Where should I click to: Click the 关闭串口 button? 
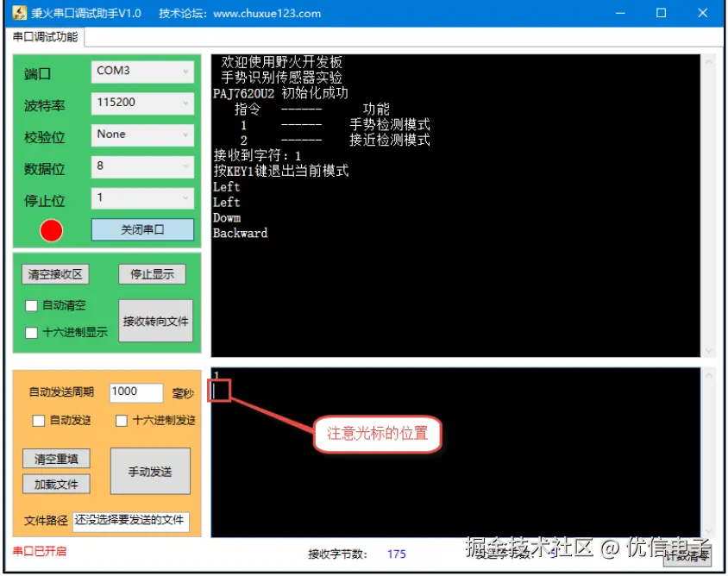(x=142, y=229)
